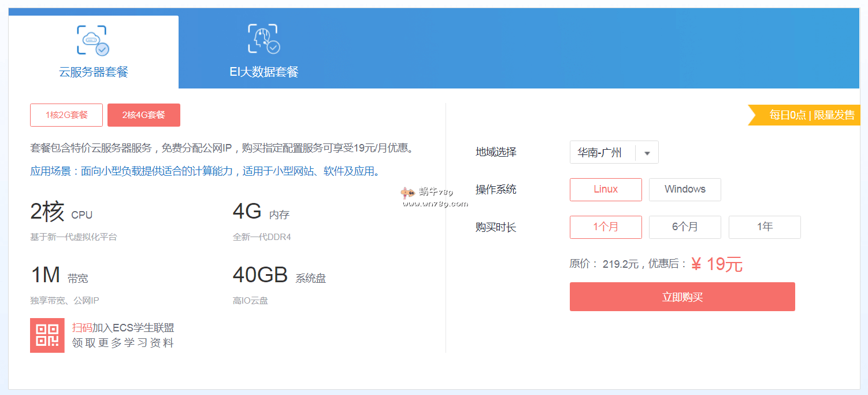Choose Linux as operating system
Image resolution: width=868 pixels, height=395 pixels.
pyautogui.click(x=606, y=190)
